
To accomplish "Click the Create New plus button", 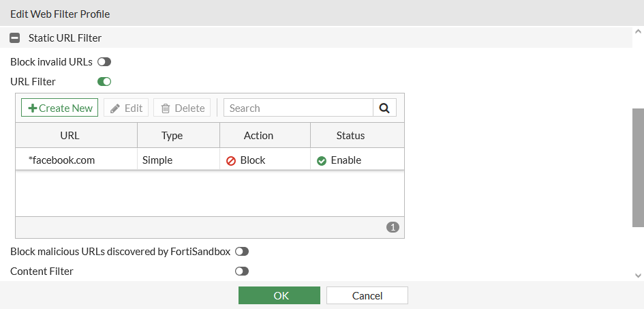I will (60, 108).
